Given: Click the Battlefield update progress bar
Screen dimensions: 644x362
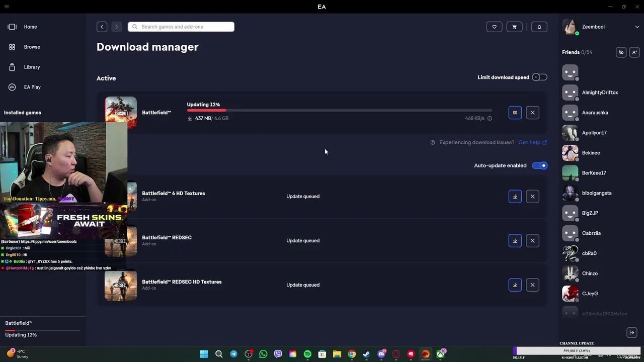Looking at the screenshot, I should click(x=340, y=110).
